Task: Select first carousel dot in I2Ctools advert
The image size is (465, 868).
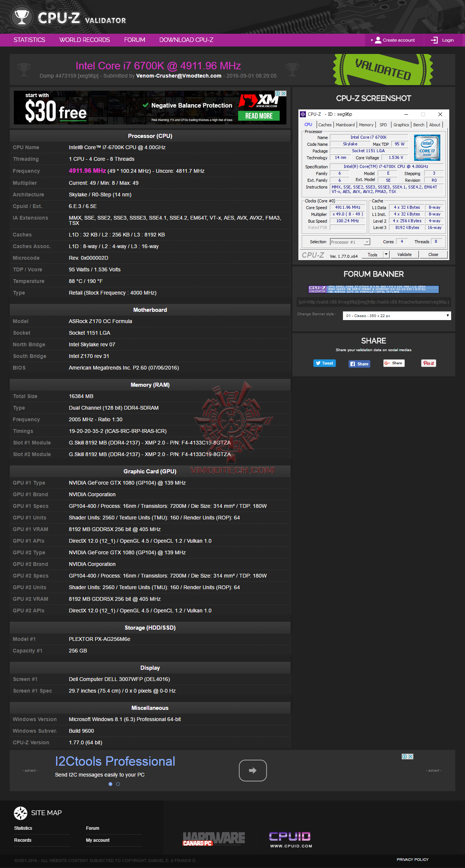Action: [x=110, y=784]
